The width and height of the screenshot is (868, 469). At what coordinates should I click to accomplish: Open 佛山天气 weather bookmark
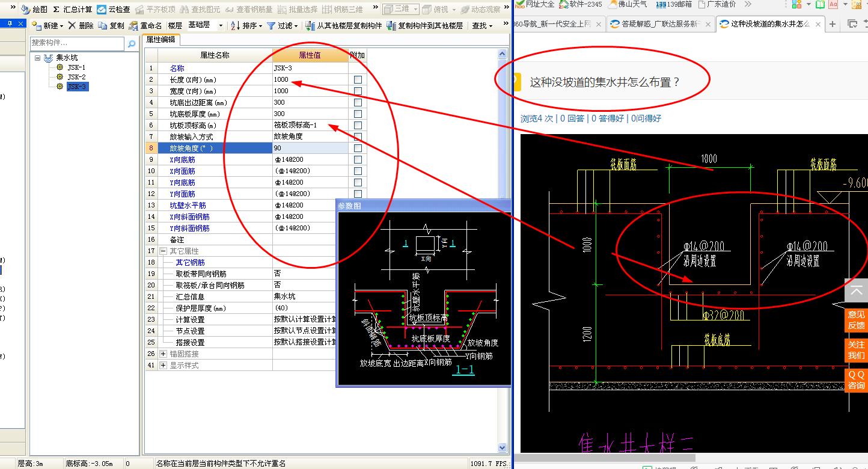[628, 4]
